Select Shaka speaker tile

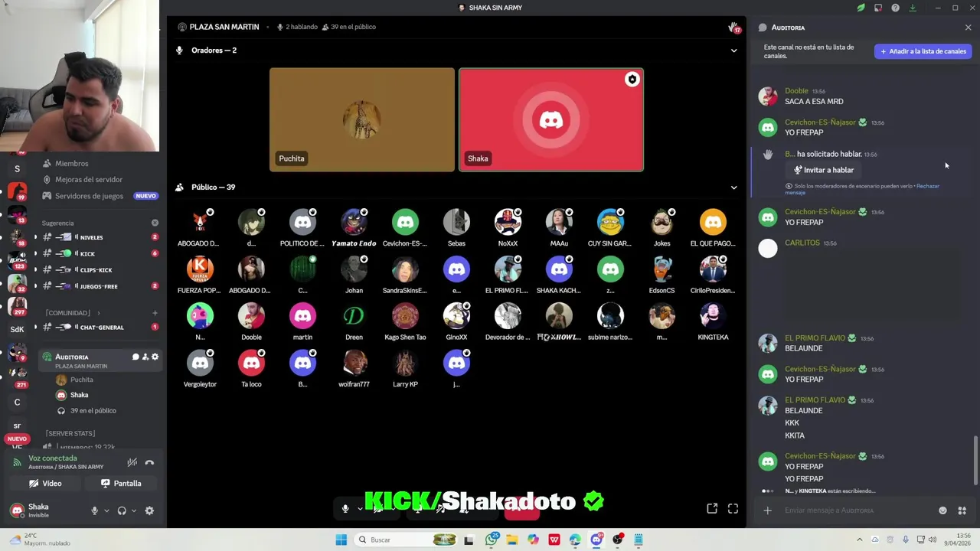click(x=551, y=119)
